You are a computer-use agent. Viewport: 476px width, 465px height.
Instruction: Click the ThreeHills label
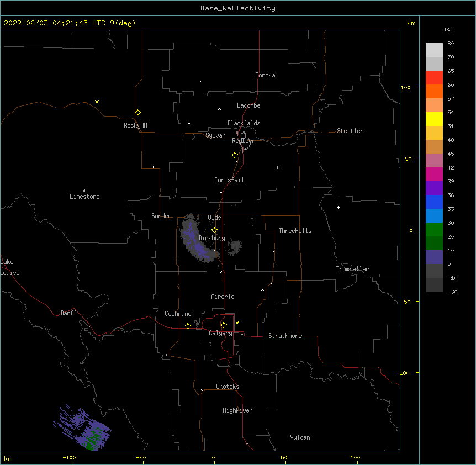[295, 231]
